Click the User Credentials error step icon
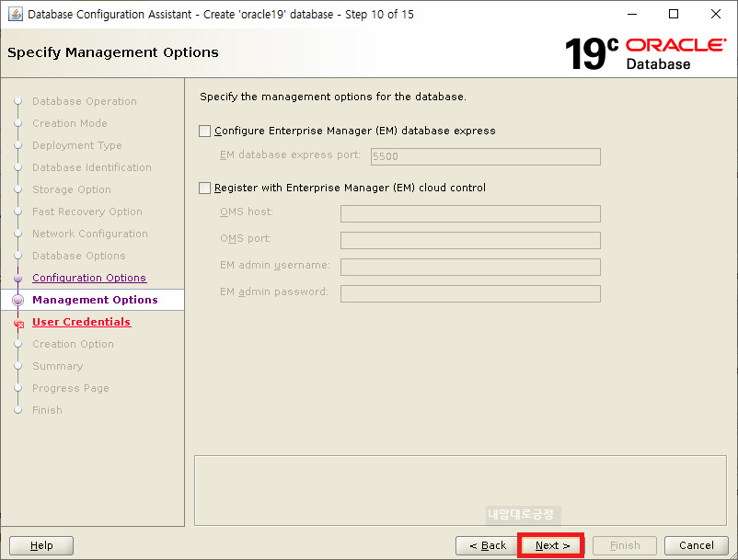 click(18, 323)
